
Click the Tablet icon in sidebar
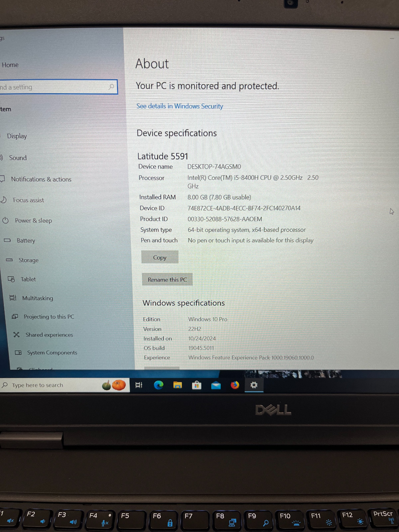point(11,279)
